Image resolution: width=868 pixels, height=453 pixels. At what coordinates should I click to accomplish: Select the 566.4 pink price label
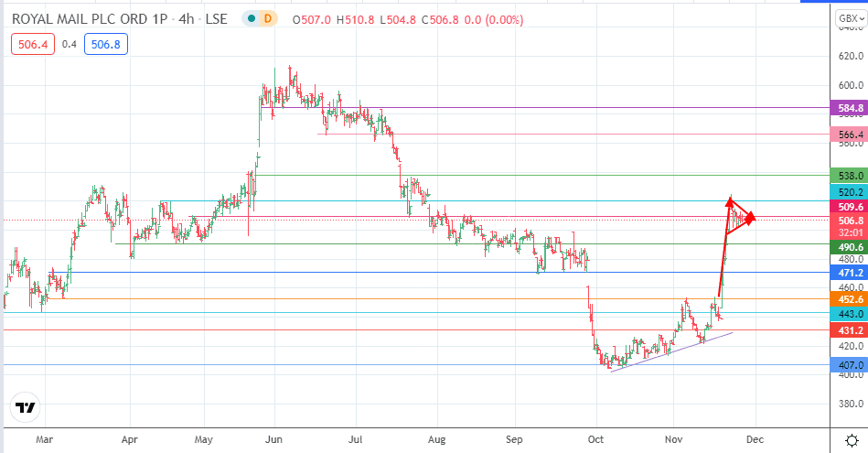pyautogui.click(x=849, y=135)
